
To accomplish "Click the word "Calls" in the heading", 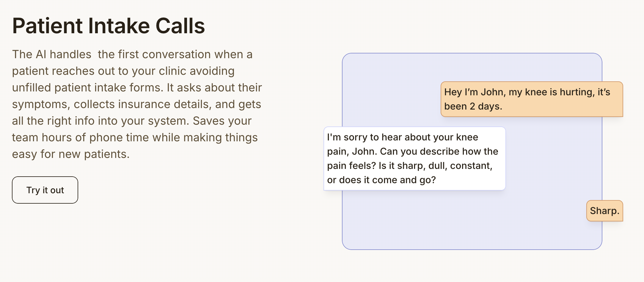I will (x=180, y=26).
